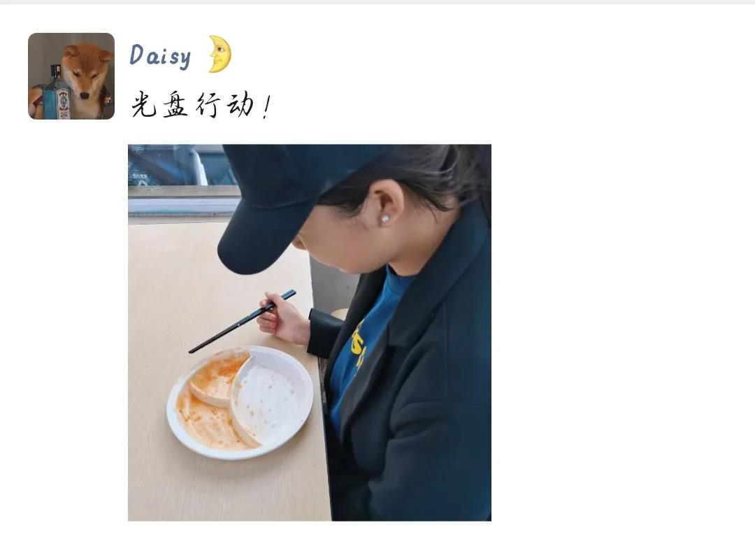Open the posted photo of empty plate

tap(310, 333)
